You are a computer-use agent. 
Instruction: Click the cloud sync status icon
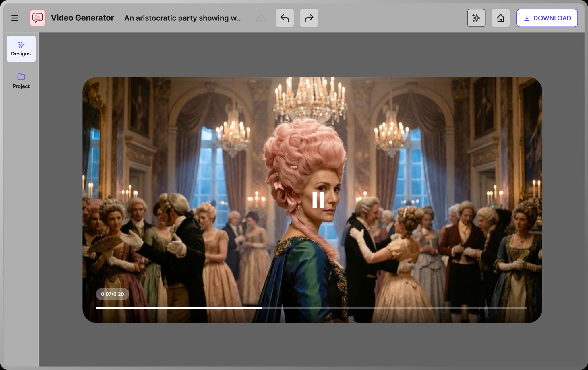(261, 18)
